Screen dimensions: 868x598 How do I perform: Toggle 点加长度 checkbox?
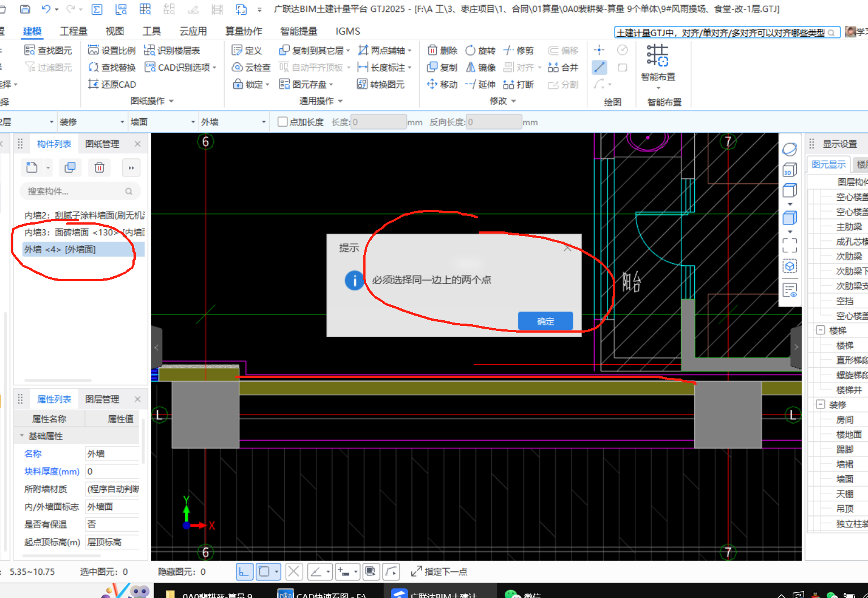[x=282, y=122]
